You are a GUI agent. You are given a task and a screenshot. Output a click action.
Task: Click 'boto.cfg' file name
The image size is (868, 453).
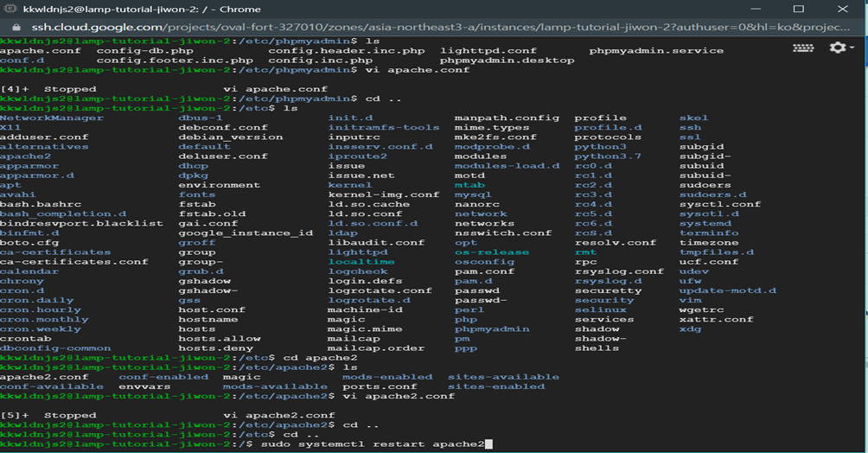[x=29, y=243]
